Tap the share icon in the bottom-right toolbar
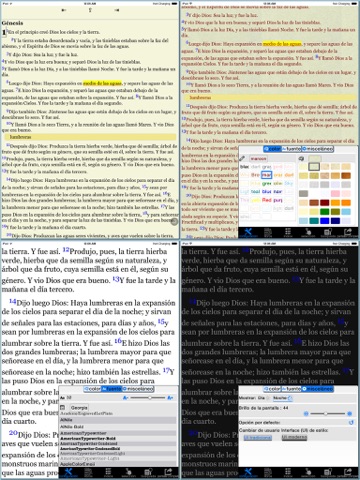 [x=348, y=472]
